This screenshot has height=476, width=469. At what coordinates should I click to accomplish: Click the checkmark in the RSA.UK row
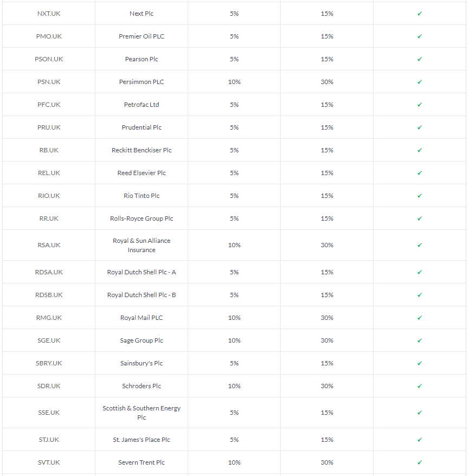tap(420, 245)
